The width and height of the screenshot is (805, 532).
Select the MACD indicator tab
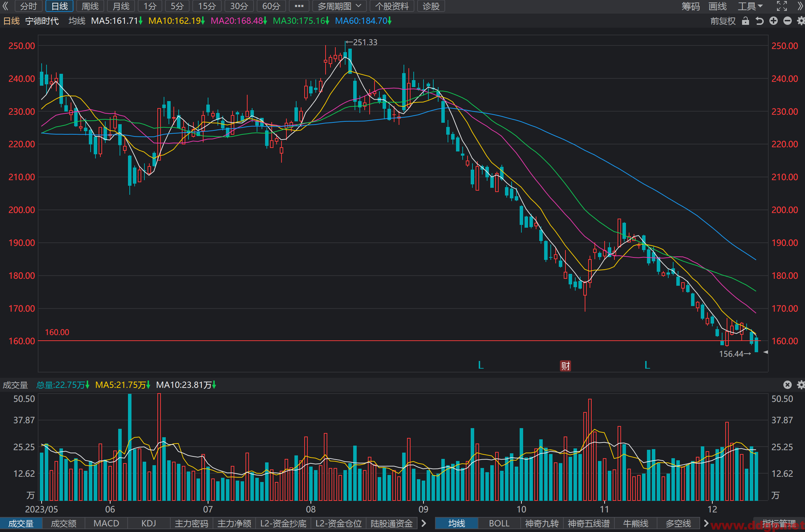click(x=106, y=523)
